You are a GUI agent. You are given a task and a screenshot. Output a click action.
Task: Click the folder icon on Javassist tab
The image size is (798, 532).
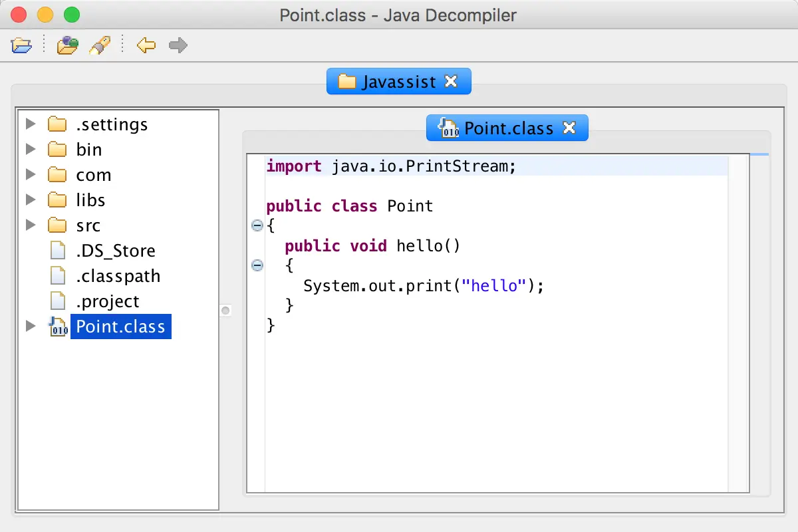[347, 81]
